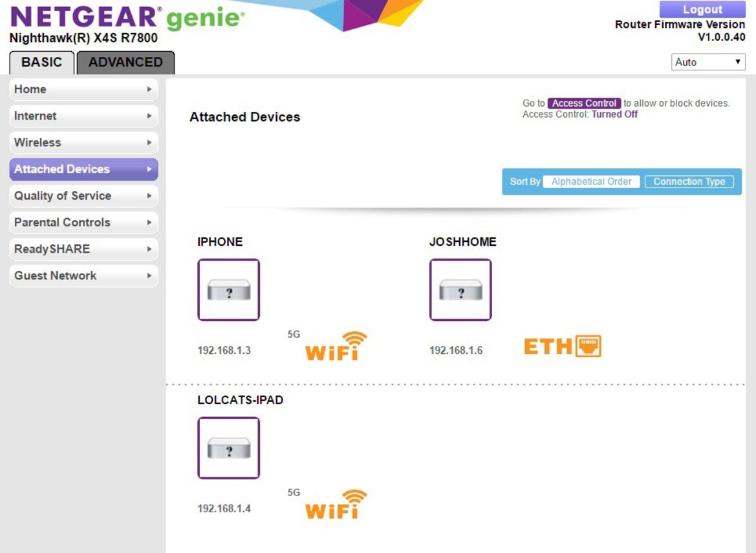Screen dimensions: 756x553
Task: Click the ReadySHARE arrow
Action: pyautogui.click(x=149, y=249)
